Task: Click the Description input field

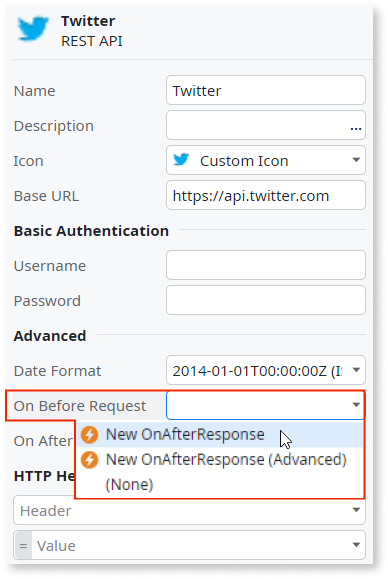Action: (266, 126)
